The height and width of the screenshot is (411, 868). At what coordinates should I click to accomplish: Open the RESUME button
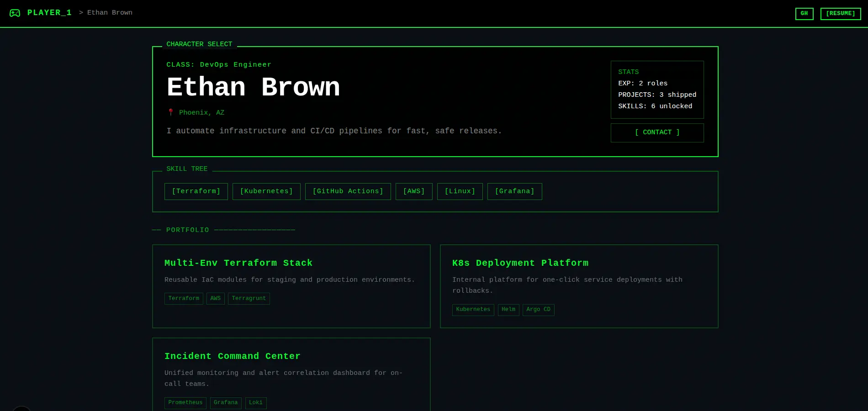(840, 14)
